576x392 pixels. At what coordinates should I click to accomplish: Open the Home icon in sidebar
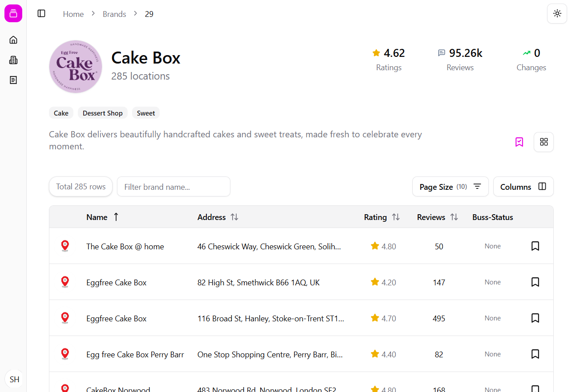(x=13, y=40)
